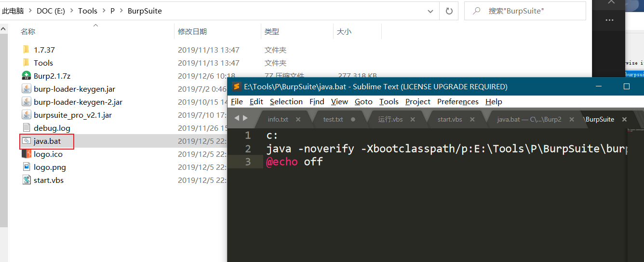Open the Project menu
The width and height of the screenshot is (644, 262).
pyautogui.click(x=418, y=101)
